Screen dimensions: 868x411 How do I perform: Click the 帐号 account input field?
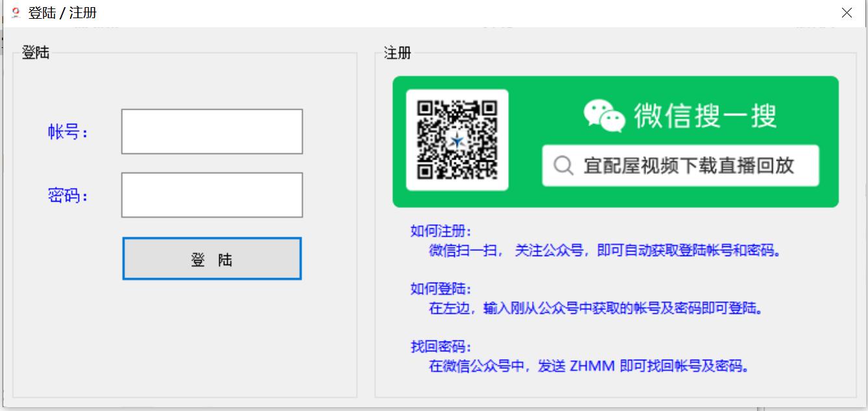pyautogui.click(x=212, y=132)
